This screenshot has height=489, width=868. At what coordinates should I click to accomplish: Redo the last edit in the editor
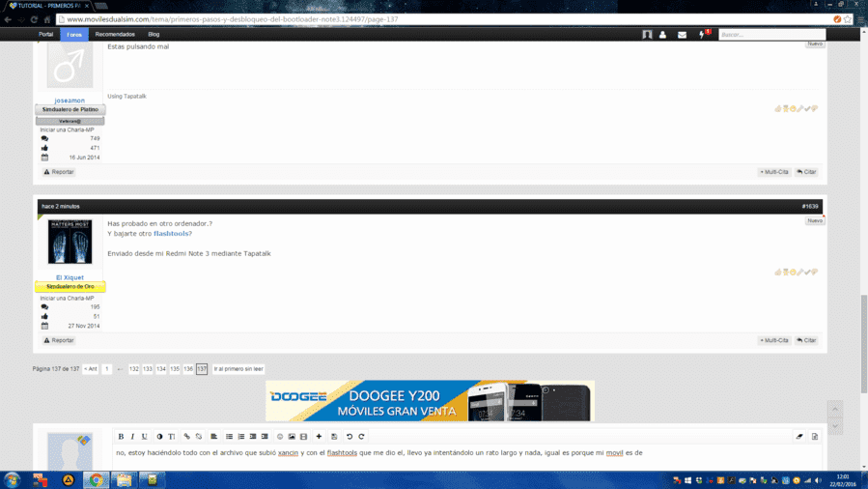click(x=361, y=437)
